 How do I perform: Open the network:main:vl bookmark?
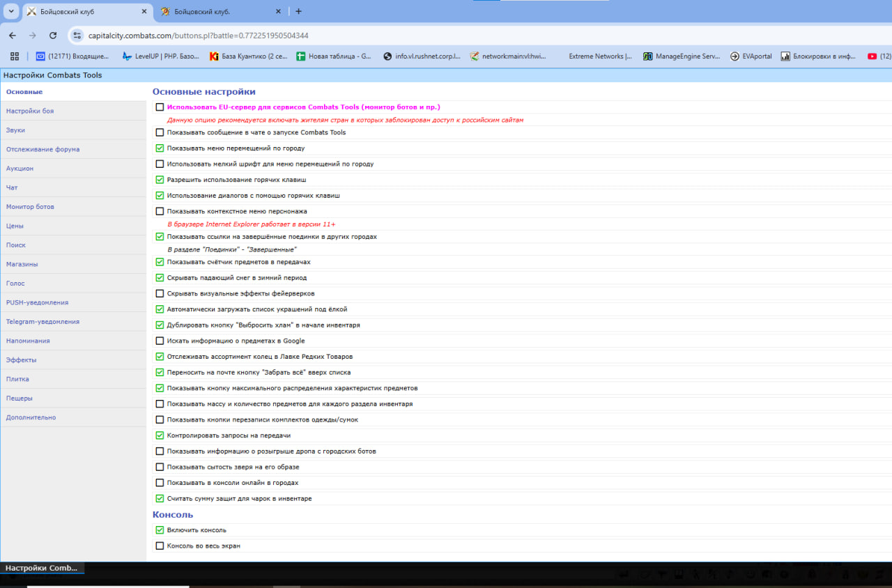point(509,56)
